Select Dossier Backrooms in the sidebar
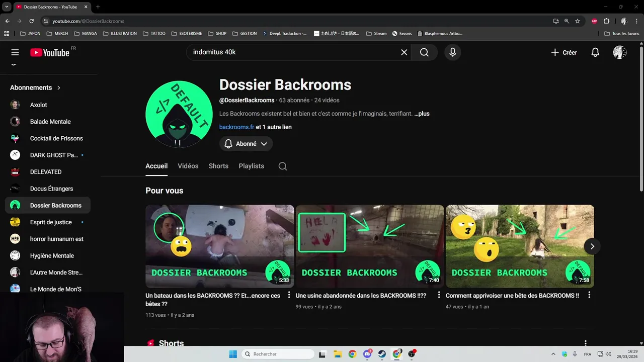 coord(48,205)
